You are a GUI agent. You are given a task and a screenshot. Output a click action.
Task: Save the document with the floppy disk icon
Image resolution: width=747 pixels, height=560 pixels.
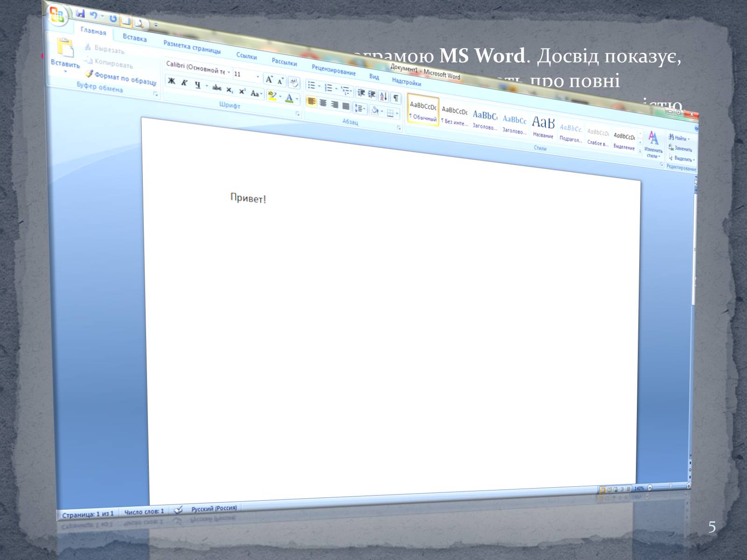pos(80,14)
